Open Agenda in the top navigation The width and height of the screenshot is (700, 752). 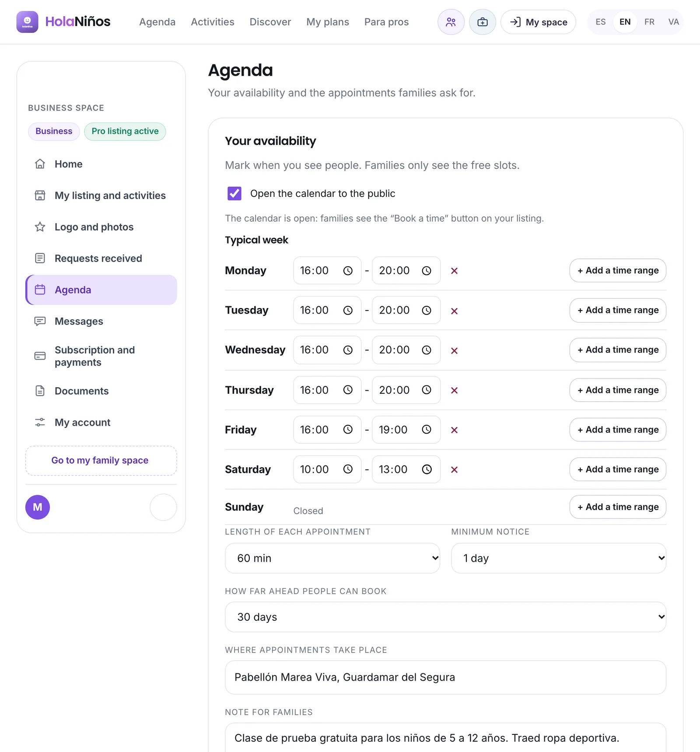coord(157,22)
